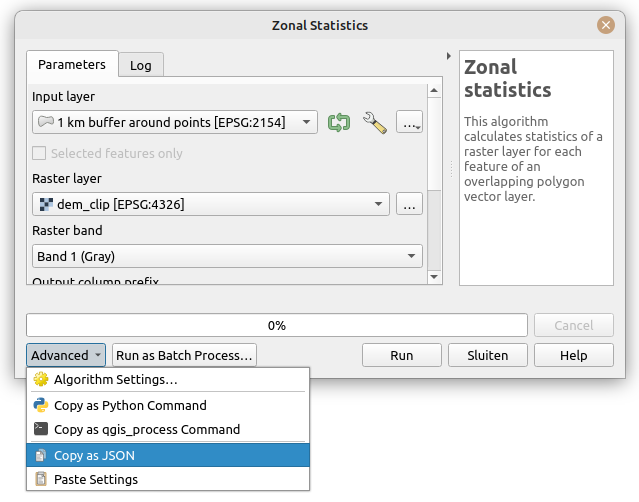Open the Input layer dropdown
This screenshot has width=639, height=502.
pos(175,122)
